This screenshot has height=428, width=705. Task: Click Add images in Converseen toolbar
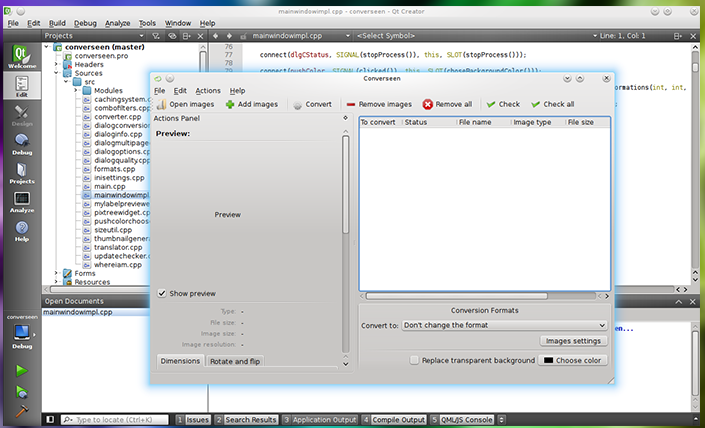251,104
